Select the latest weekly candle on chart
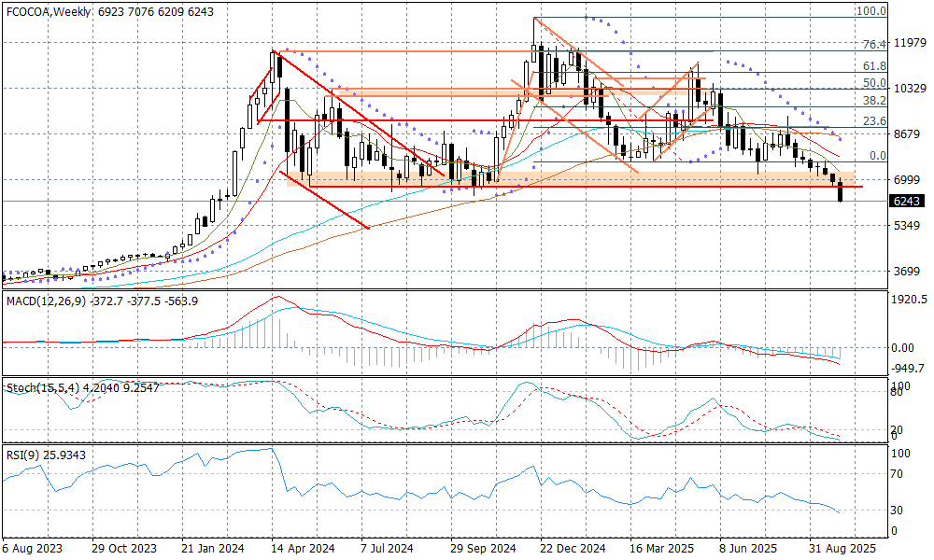The height and width of the screenshot is (560, 934). [x=842, y=192]
